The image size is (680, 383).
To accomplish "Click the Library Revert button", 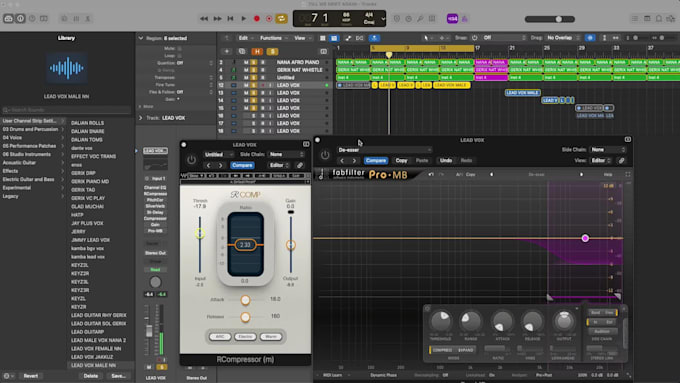I will 31,376.
